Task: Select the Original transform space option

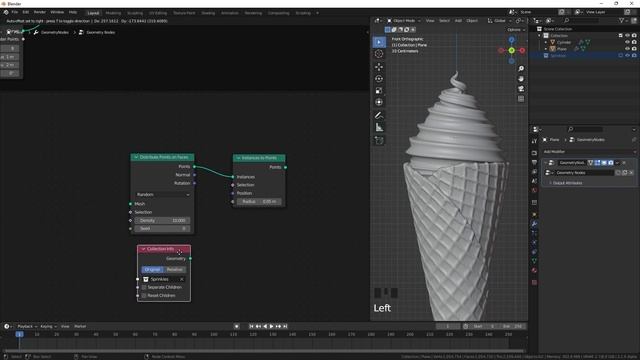Action: 153,269
